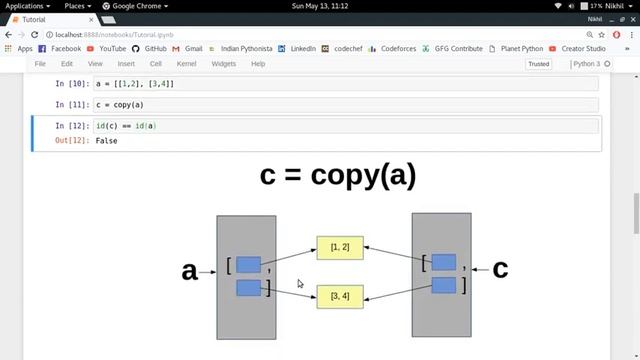640x360 pixels.
Task: Open GFG Contribute bookmark
Action: (x=452, y=49)
